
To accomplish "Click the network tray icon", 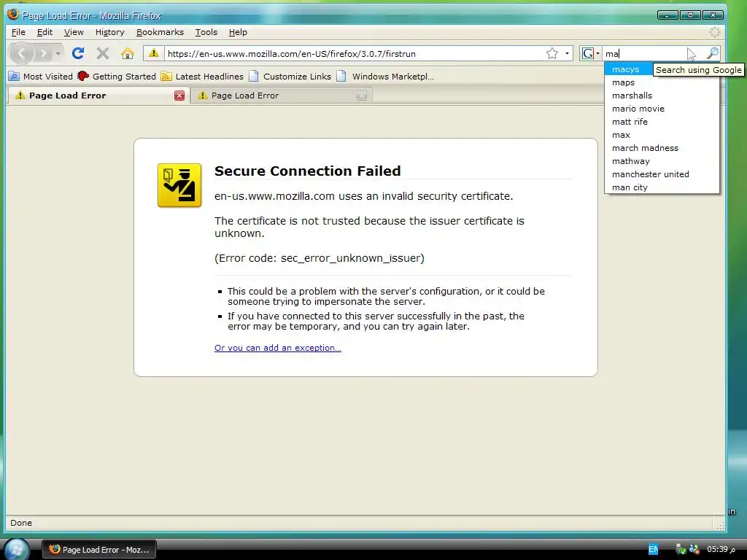I will pyautogui.click(x=694, y=550).
